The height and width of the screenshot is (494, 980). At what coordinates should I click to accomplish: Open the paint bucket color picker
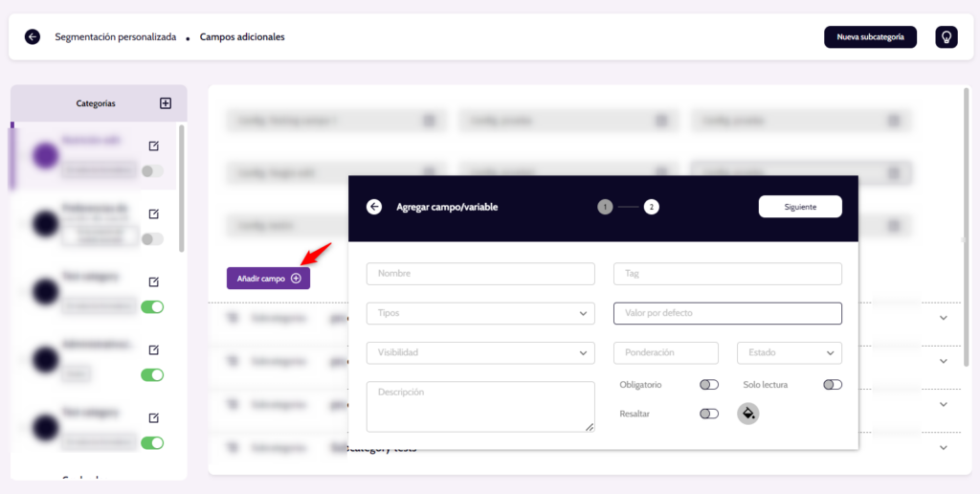click(748, 414)
